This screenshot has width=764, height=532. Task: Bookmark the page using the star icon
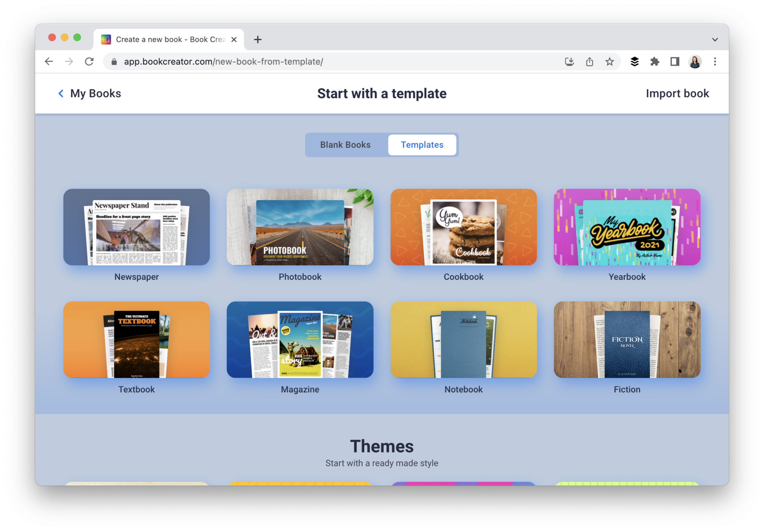pos(610,61)
